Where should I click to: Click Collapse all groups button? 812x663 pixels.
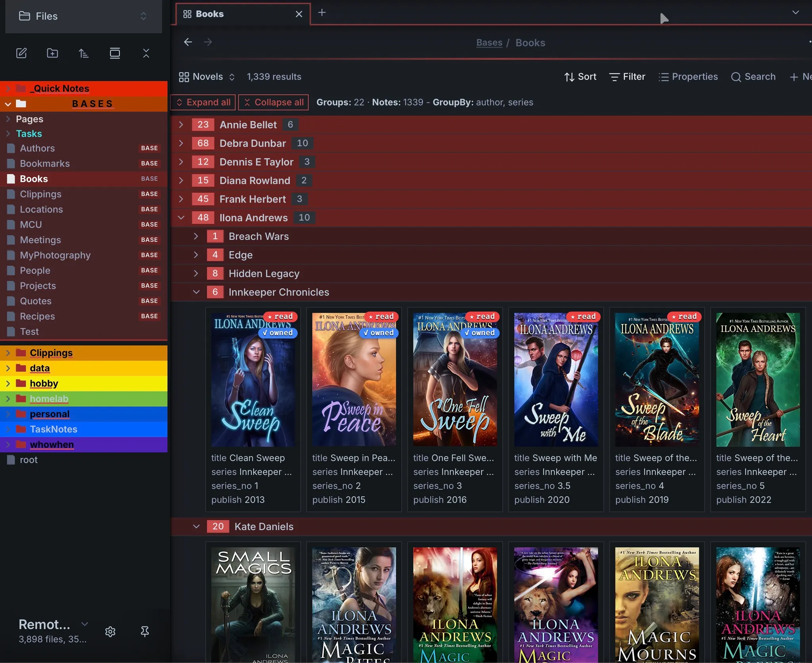[x=274, y=102]
